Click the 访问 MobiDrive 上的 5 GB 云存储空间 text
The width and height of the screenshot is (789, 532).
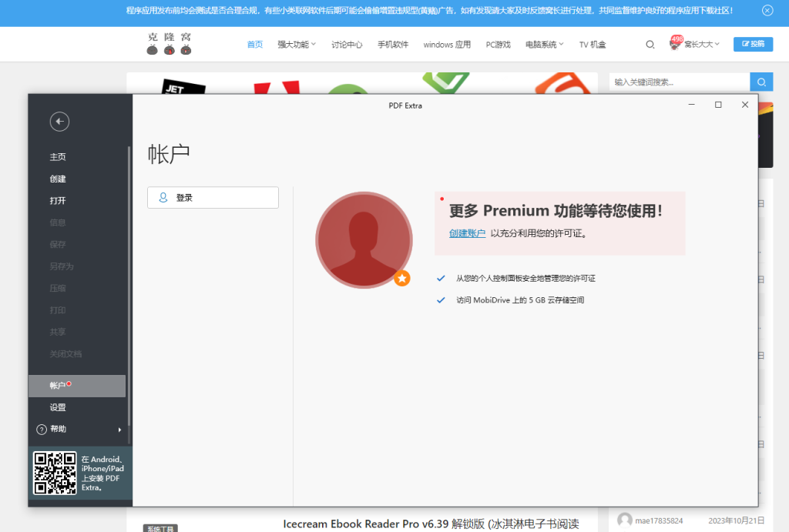(x=520, y=300)
